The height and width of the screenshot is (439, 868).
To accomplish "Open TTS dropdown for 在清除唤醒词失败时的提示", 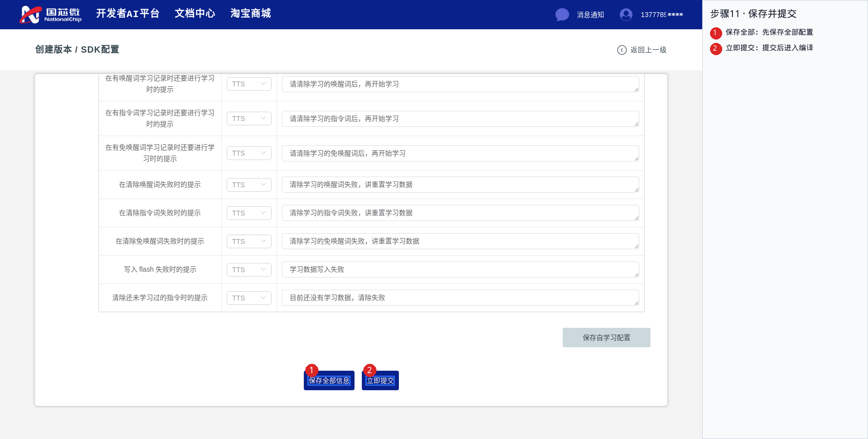I will [249, 185].
